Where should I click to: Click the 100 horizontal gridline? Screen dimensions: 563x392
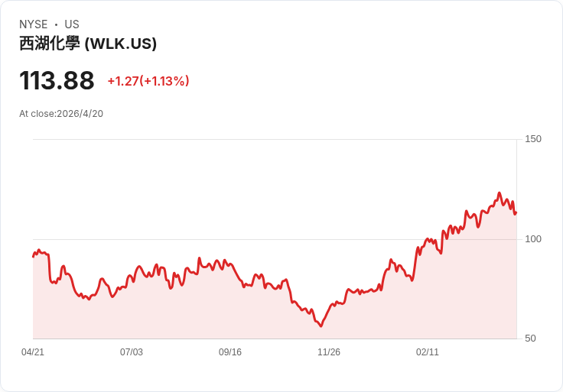(275, 239)
